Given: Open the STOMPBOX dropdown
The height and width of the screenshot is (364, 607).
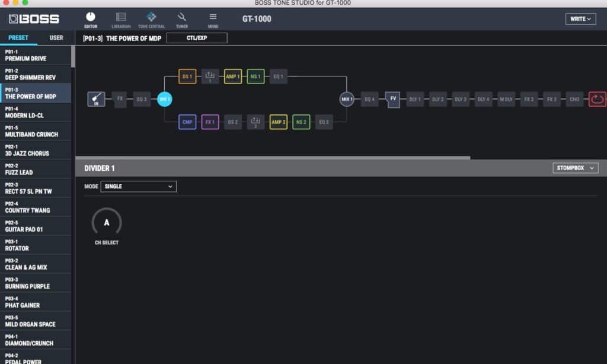Looking at the screenshot, I should click(575, 168).
